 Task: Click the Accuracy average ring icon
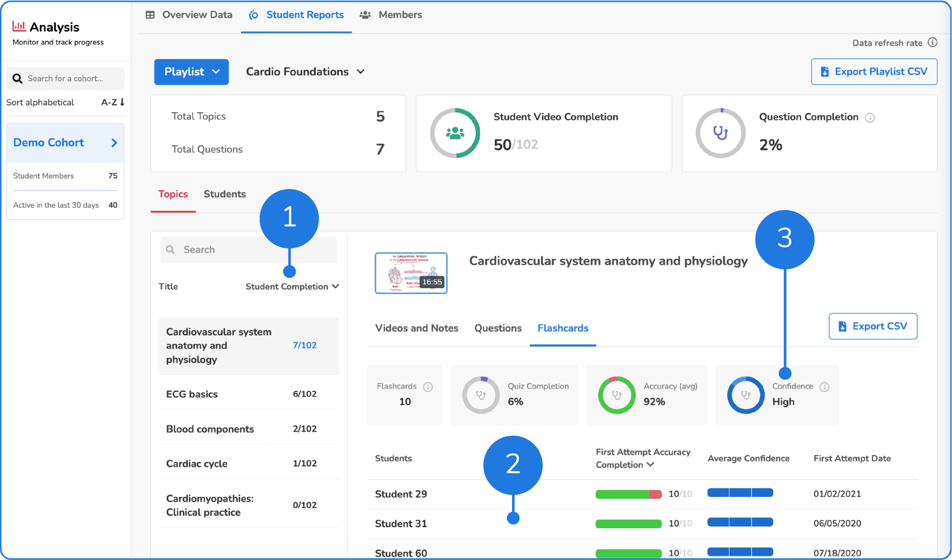pyautogui.click(x=617, y=395)
